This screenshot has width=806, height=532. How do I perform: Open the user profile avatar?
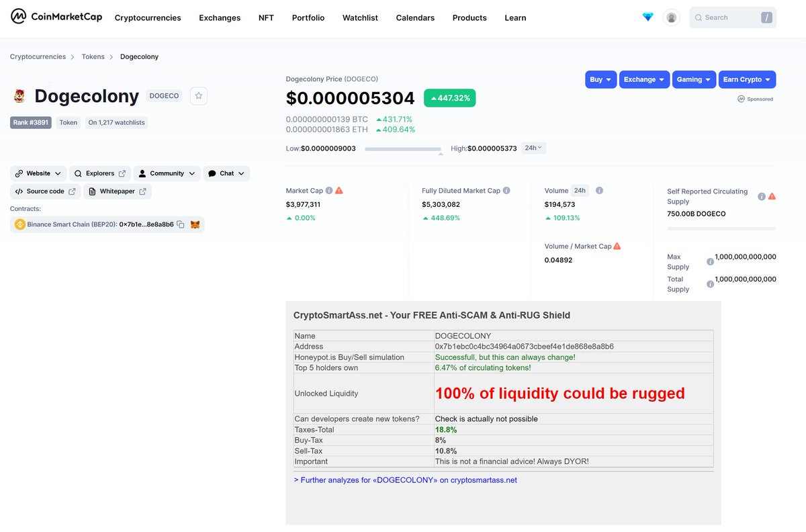[x=671, y=17]
